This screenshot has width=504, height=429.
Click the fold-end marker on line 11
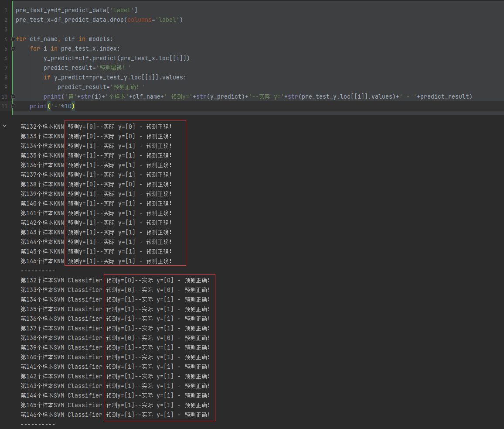[x=13, y=106]
